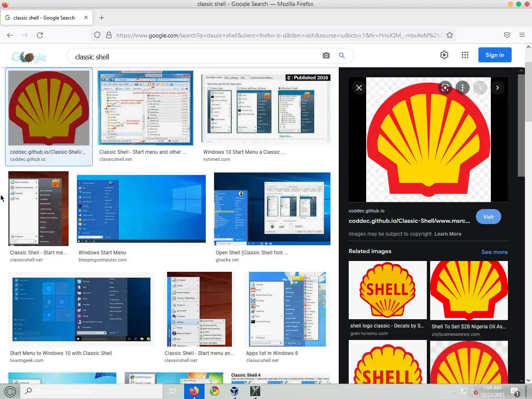The image size is (532, 399).
Task: Open Windows Start Menu bleepingcomputer result
Action: [141, 209]
